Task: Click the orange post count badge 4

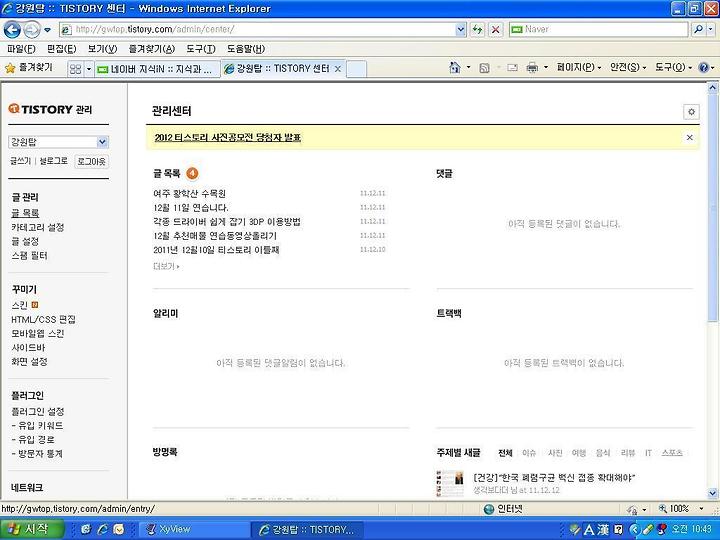Action: click(x=192, y=174)
